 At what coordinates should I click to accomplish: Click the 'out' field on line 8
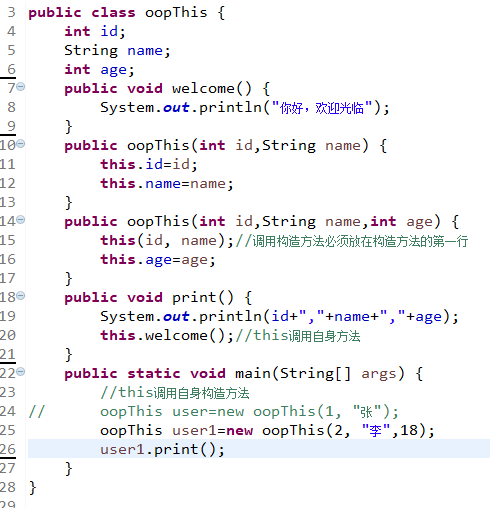[176, 108]
